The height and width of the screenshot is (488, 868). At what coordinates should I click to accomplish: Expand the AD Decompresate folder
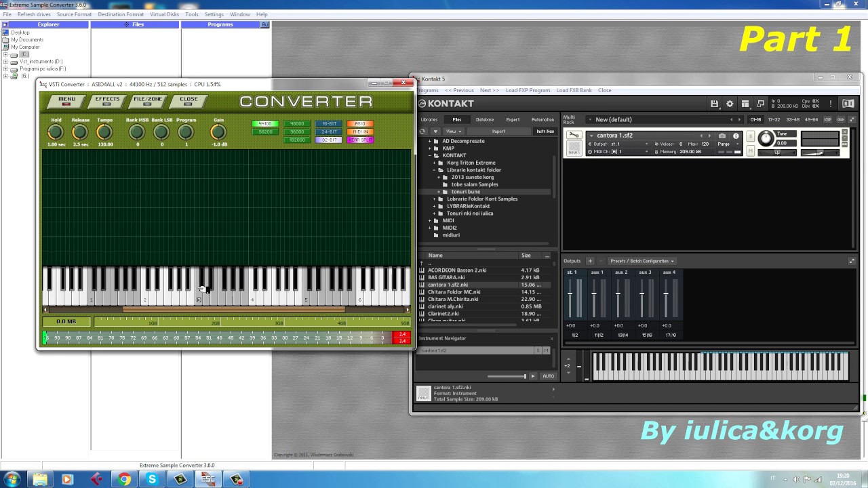430,141
